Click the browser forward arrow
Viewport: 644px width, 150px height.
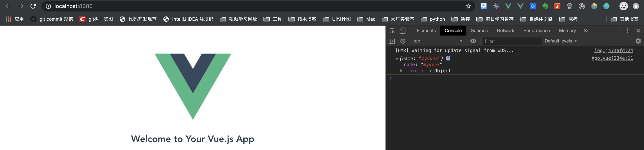(21, 6)
